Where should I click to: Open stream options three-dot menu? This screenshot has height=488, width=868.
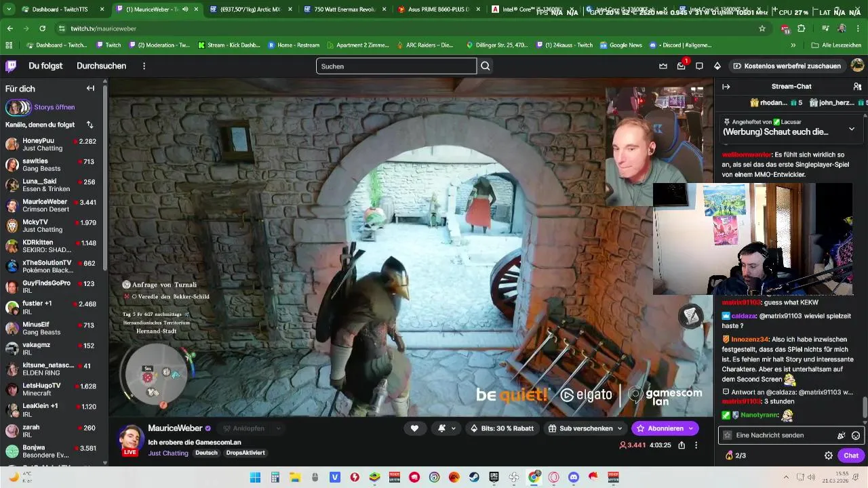[x=696, y=445]
